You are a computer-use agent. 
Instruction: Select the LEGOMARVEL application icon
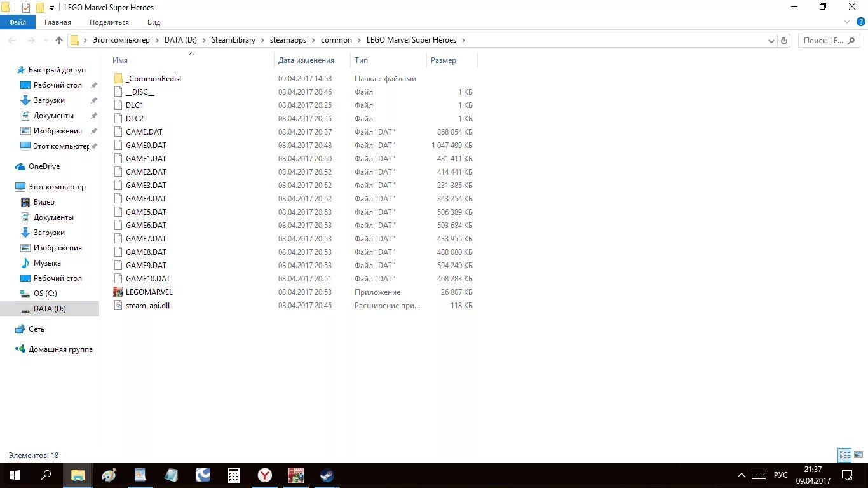[118, 292]
